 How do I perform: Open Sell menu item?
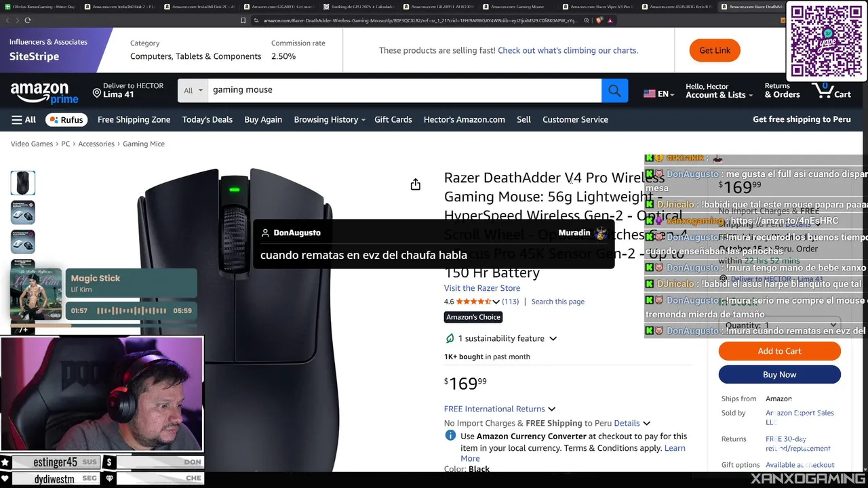click(x=524, y=119)
